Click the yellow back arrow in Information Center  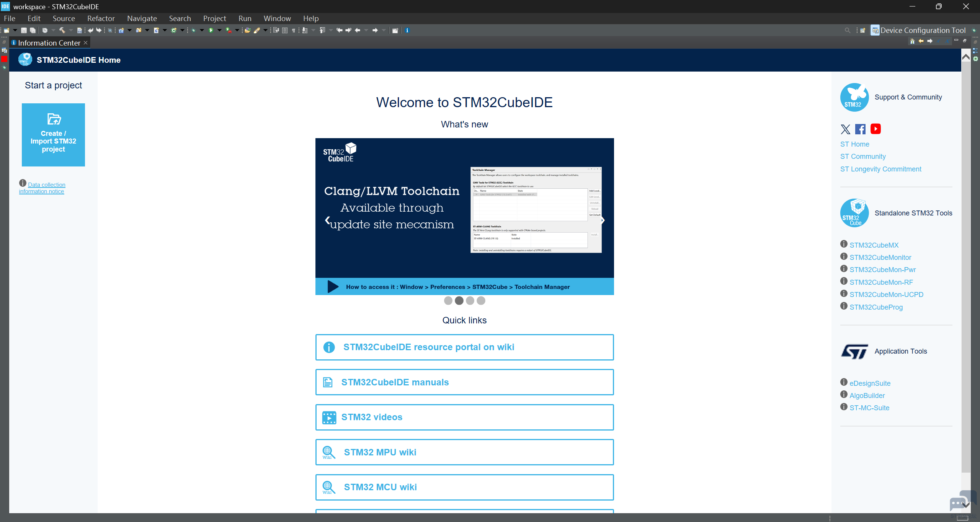(921, 41)
